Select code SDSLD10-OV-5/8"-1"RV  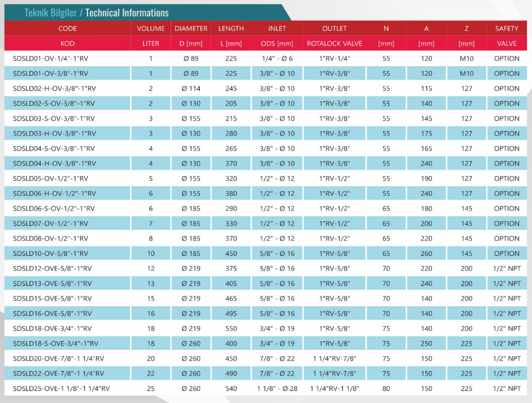51,254
